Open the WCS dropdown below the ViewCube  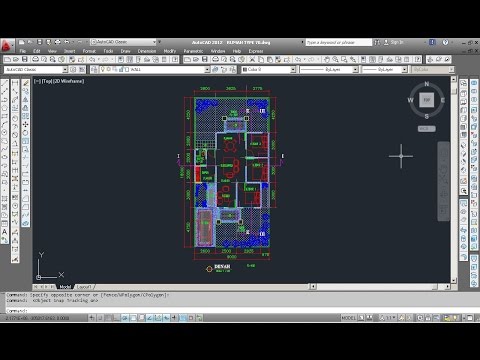point(427,129)
